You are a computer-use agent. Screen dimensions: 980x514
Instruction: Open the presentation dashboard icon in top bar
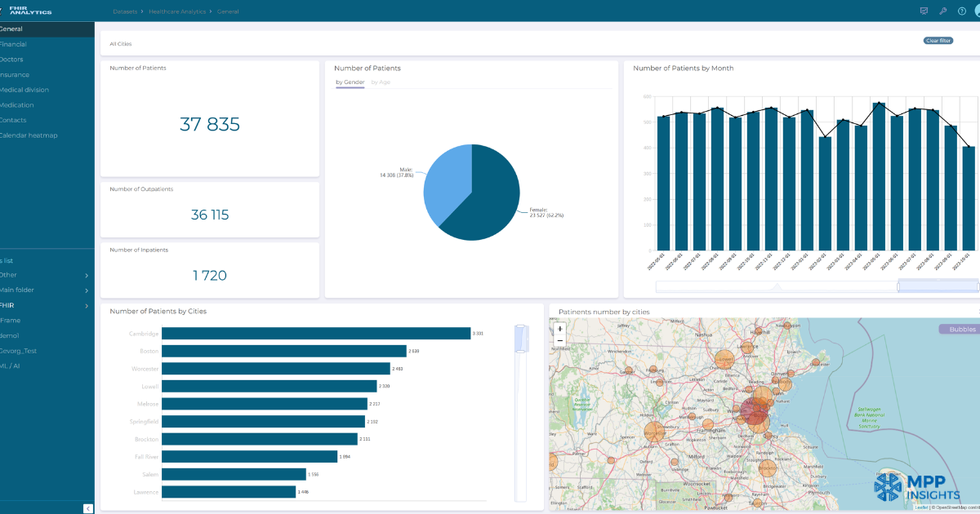(x=923, y=11)
